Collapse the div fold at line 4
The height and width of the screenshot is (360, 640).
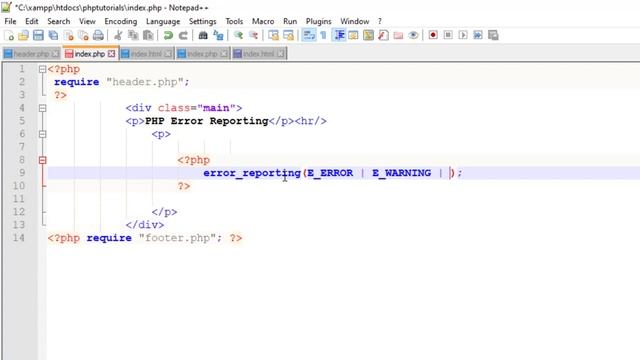42,108
